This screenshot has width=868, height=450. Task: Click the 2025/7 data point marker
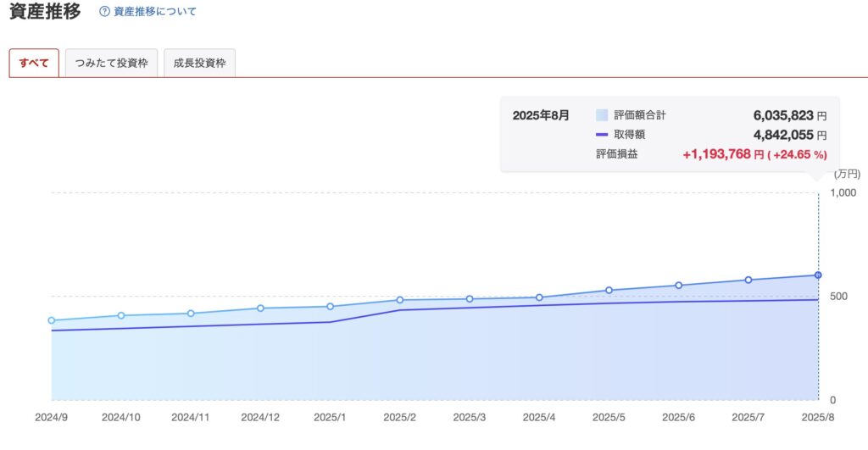748,280
